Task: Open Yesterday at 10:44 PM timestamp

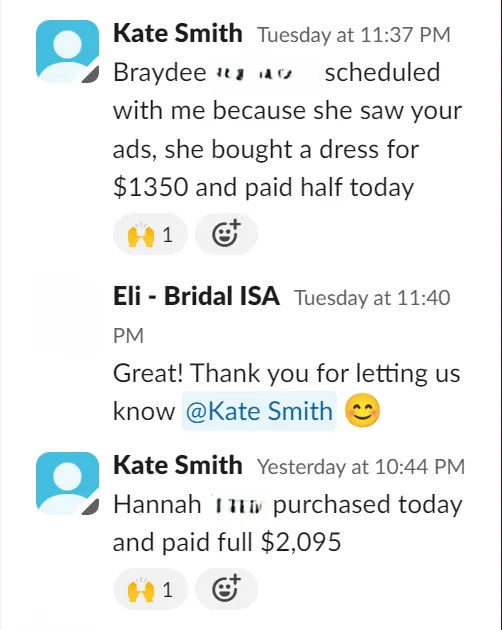Action: [x=361, y=467]
